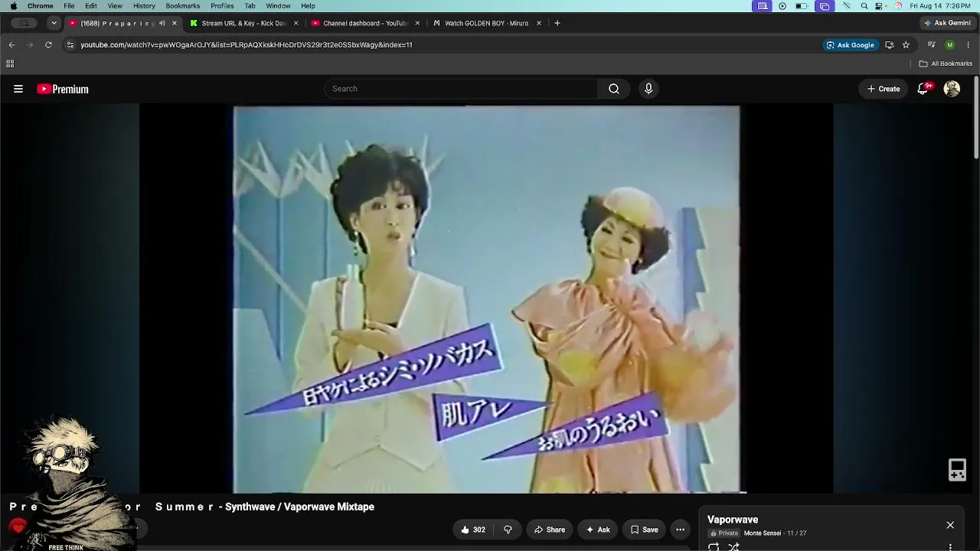Open more actions ellipsis under video
The image size is (980, 551).
click(680, 530)
